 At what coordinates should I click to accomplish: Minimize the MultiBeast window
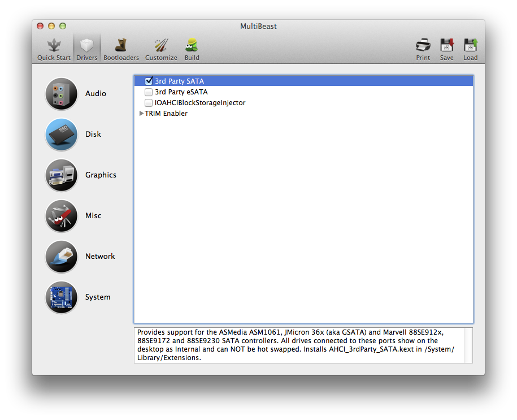coord(51,26)
